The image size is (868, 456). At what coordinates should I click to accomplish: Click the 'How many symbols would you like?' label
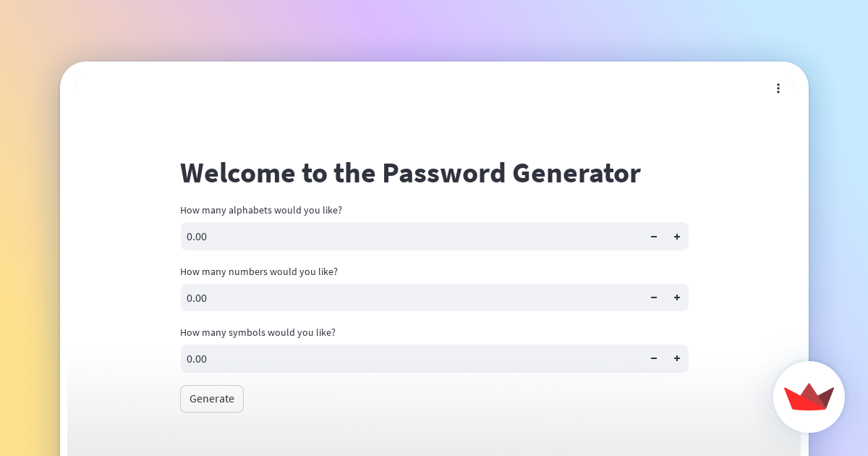258,332
